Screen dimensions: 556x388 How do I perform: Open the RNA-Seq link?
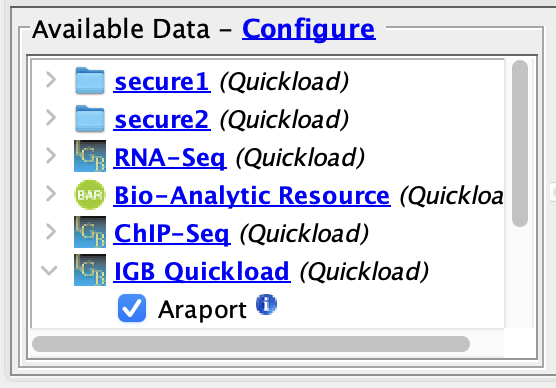click(170, 157)
